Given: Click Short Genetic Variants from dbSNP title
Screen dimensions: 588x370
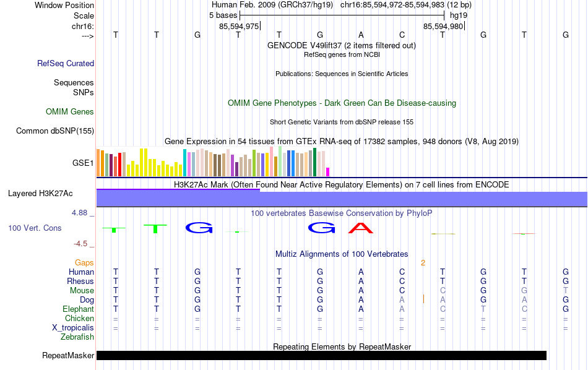Looking at the screenshot, I should coord(342,123).
